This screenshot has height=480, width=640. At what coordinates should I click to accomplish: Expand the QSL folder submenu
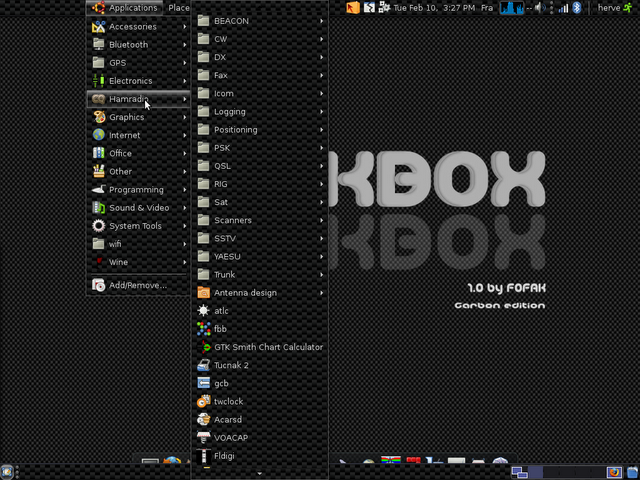pos(260,166)
